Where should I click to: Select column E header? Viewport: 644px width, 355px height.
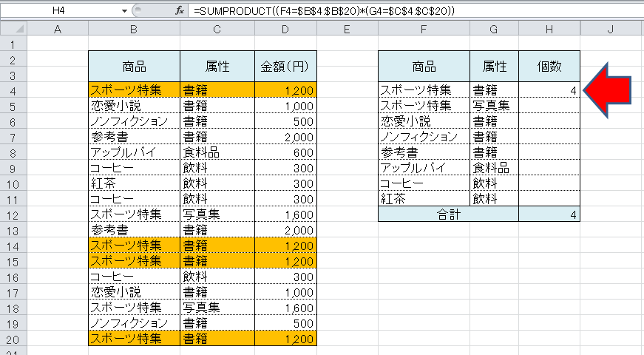(x=347, y=29)
